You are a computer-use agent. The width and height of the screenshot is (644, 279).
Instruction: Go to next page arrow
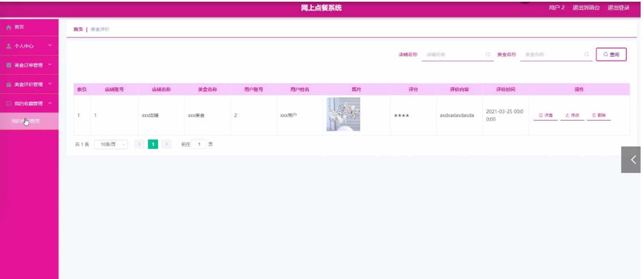click(167, 144)
